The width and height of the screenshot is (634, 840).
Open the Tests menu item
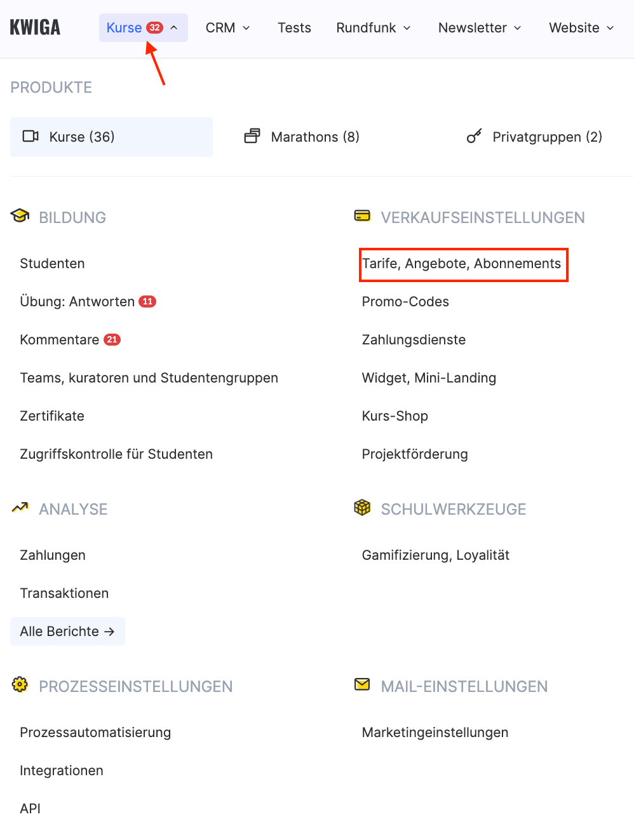294,27
